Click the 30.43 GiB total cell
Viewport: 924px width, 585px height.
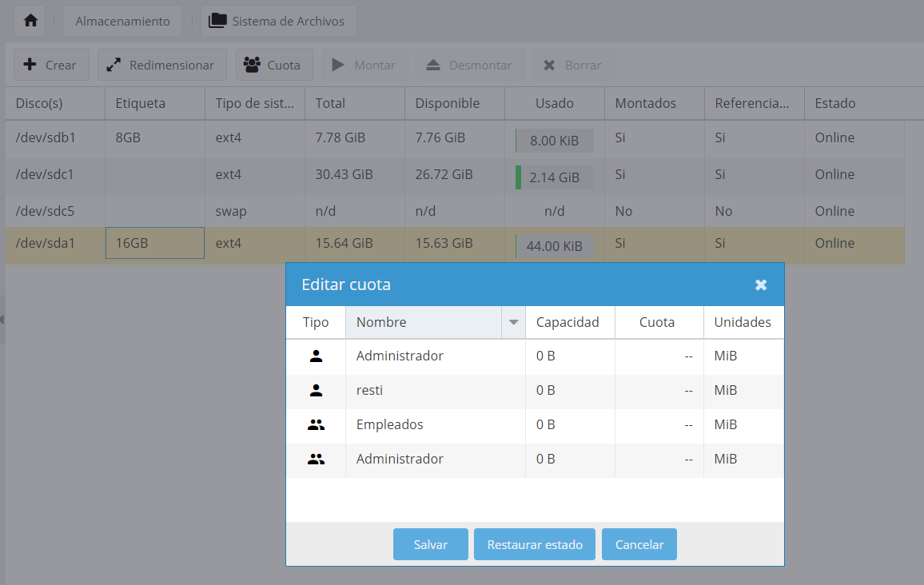(355, 175)
